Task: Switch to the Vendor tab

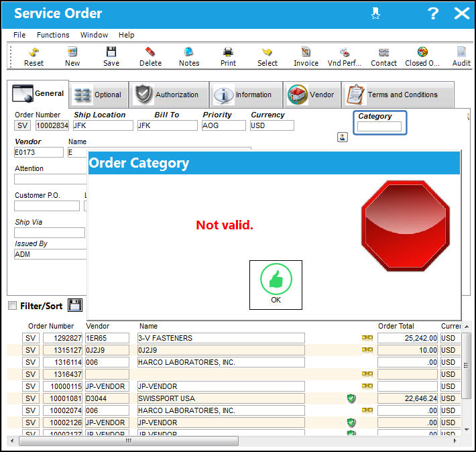Action: pos(312,95)
